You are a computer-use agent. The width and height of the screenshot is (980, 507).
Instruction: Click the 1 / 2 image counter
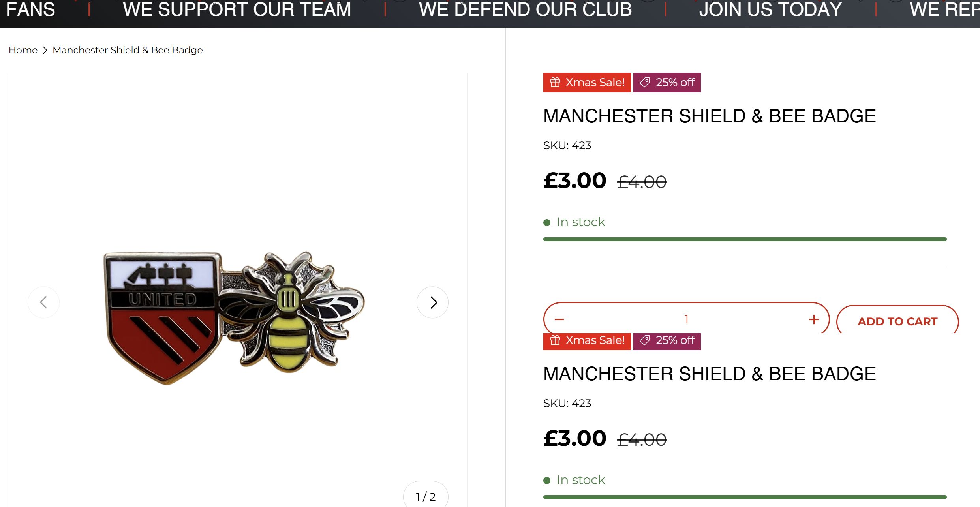point(425,496)
